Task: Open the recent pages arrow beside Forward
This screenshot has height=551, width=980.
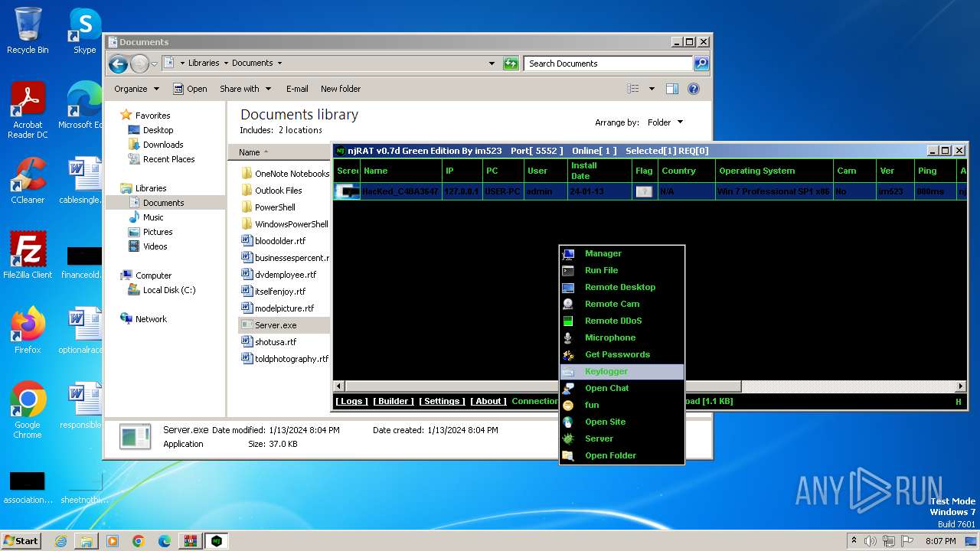Action: click(x=154, y=64)
